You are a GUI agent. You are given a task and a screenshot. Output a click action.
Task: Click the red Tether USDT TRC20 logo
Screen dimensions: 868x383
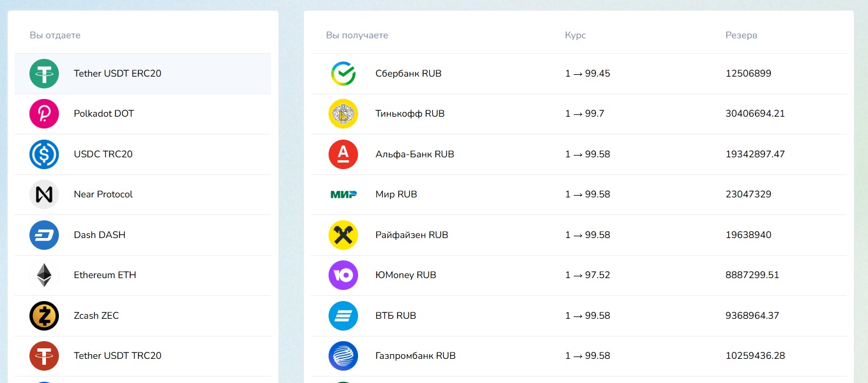(x=44, y=356)
